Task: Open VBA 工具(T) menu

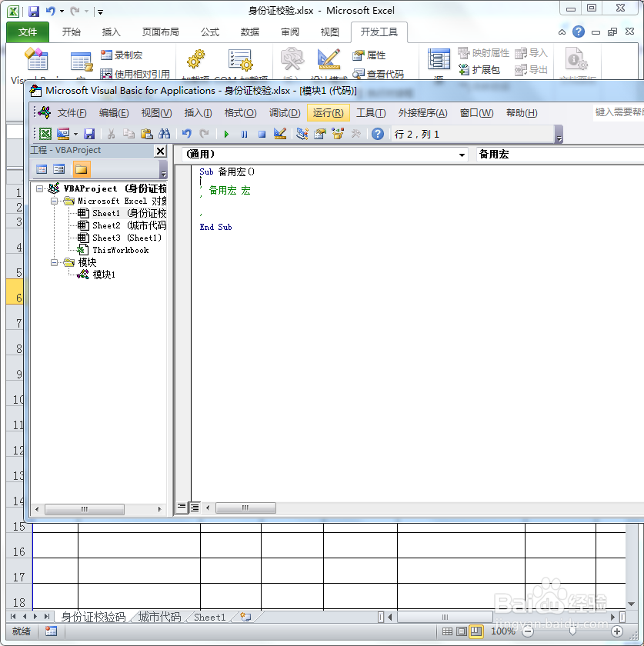Action: (371, 113)
